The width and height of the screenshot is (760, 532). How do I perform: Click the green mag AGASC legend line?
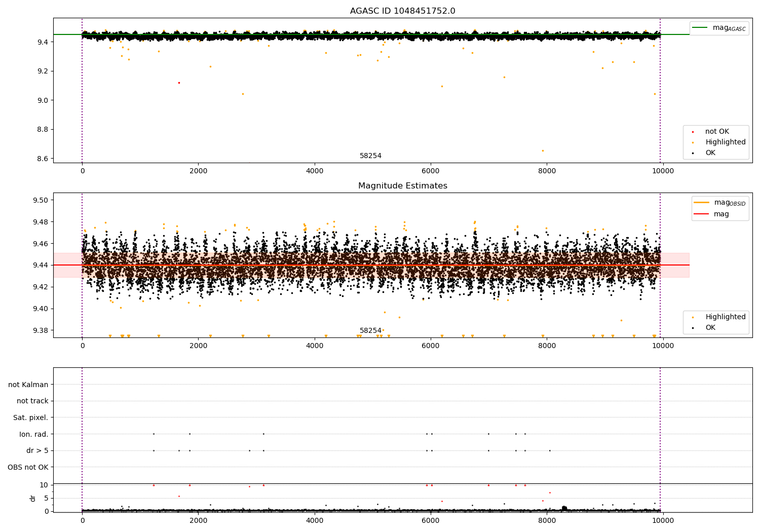tap(700, 28)
